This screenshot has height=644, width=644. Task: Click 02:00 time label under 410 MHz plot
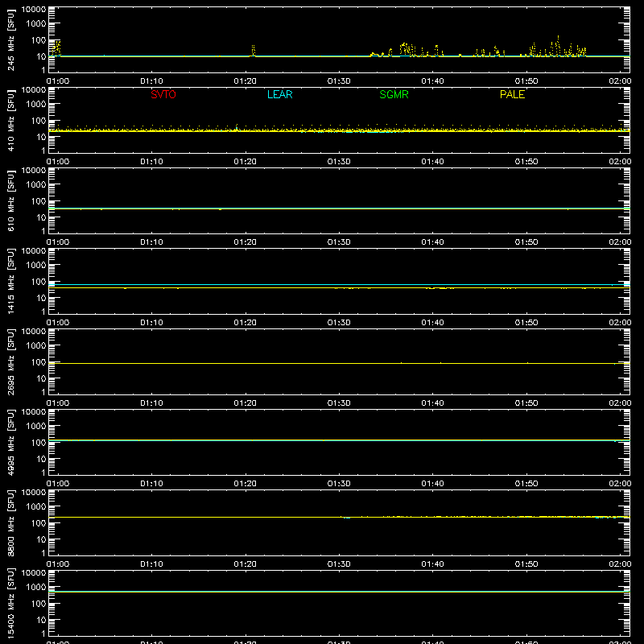pyautogui.click(x=620, y=162)
